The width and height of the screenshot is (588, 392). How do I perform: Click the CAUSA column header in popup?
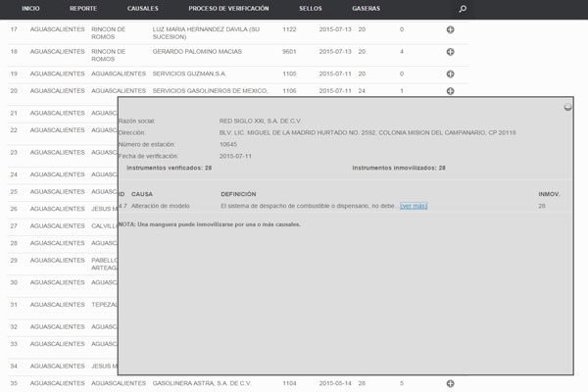(x=142, y=194)
